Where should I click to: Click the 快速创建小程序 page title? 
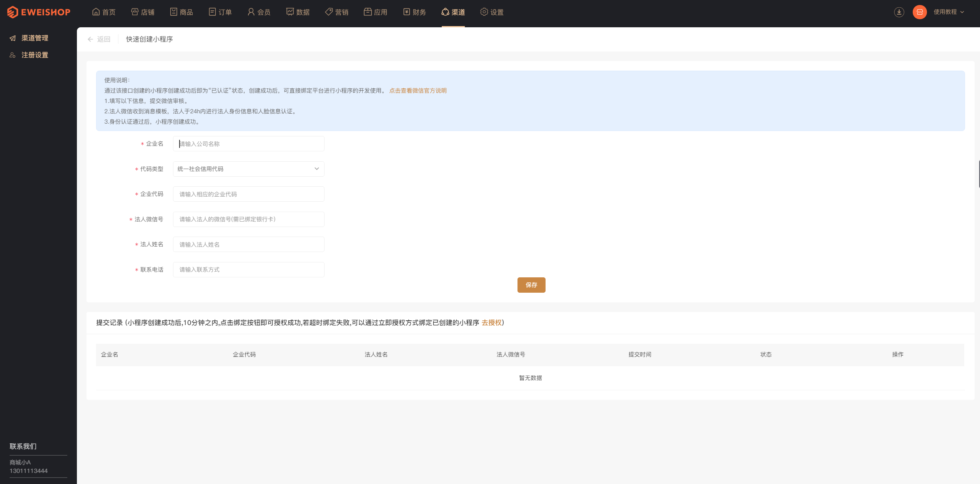(150, 39)
